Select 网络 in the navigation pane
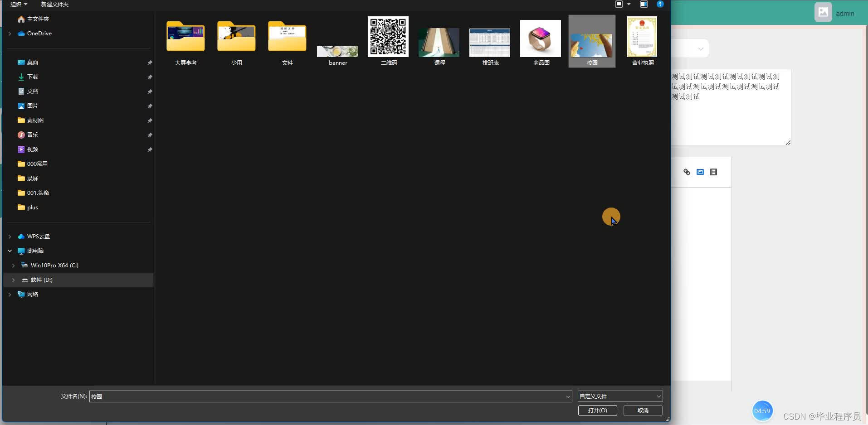 click(x=28, y=295)
